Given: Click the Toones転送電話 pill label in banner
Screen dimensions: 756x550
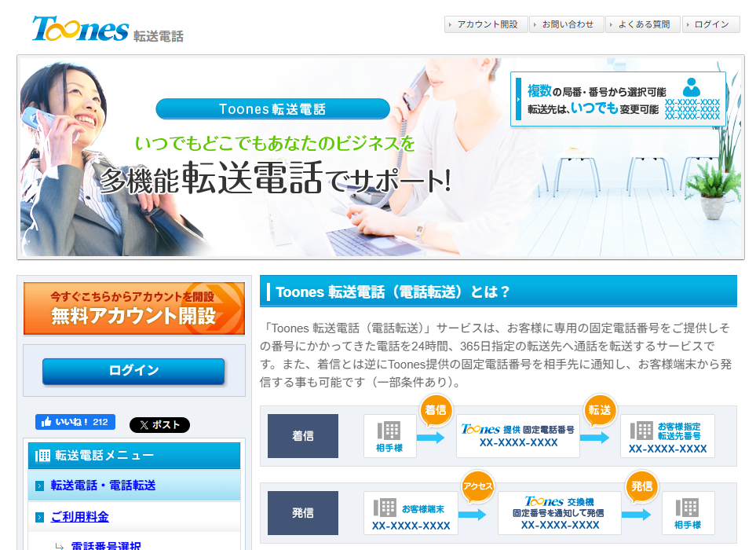Looking at the screenshot, I should (273, 109).
